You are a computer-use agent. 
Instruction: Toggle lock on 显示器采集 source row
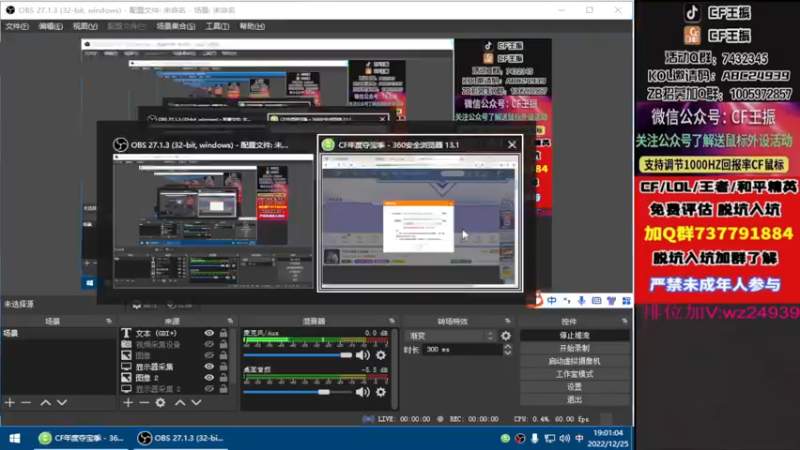pyautogui.click(x=223, y=366)
